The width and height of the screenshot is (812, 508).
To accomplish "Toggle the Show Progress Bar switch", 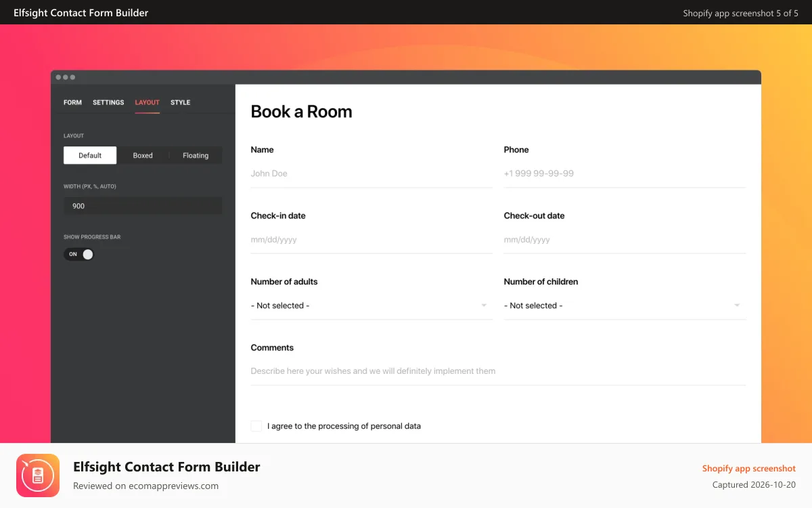I will tap(78, 254).
